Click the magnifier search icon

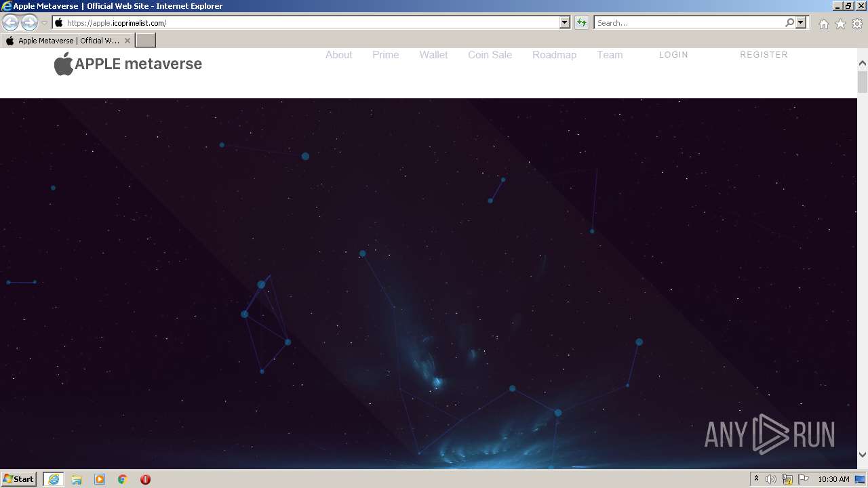[789, 22]
